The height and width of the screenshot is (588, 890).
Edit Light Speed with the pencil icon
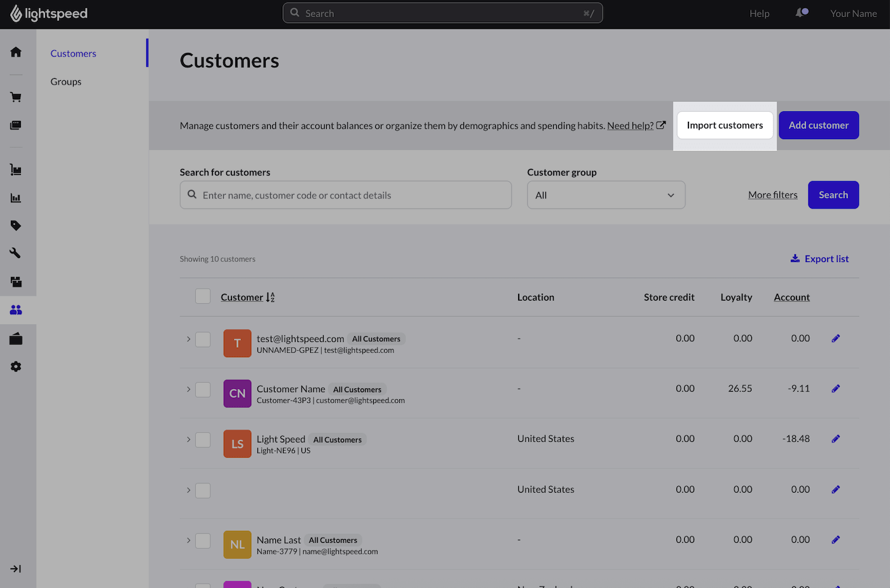point(836,439)
